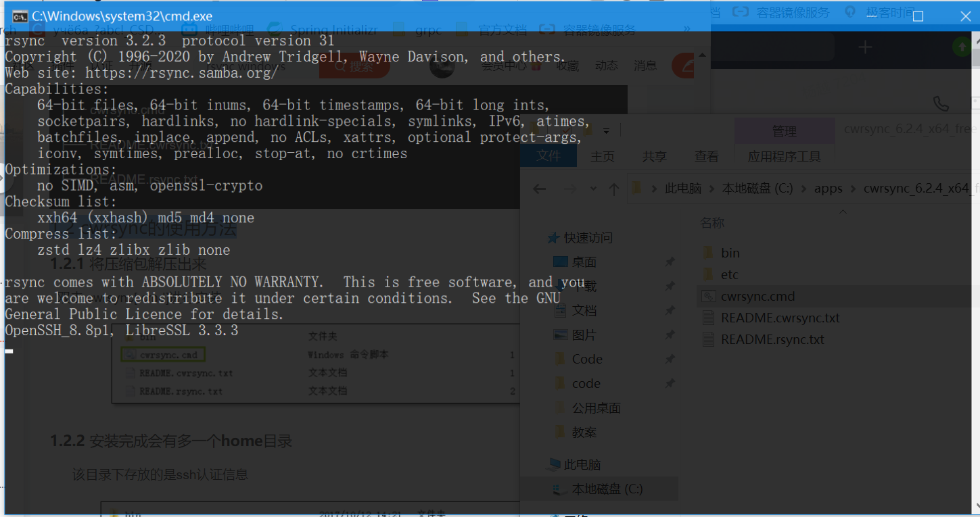Image resolution: width=980 pixels, height=517 pixels.
Task: Unpin Code from Quick access
Action: (x=670, y=358)
